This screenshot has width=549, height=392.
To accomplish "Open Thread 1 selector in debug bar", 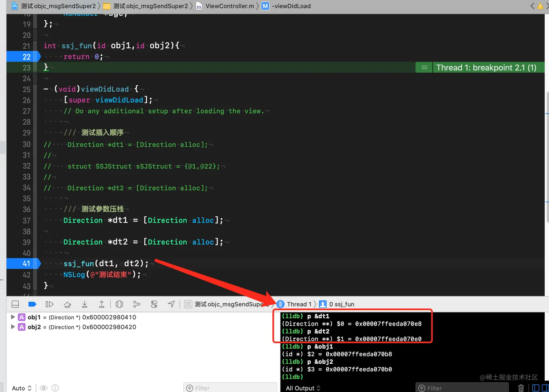I will coord(294,304).
